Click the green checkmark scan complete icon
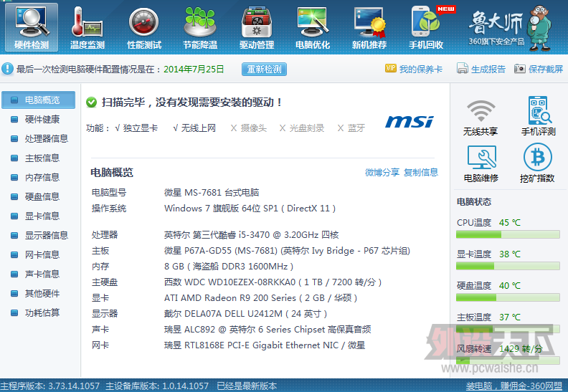Image resolution: width=568 pixels, height=392 pixels. tap(91, 102)
